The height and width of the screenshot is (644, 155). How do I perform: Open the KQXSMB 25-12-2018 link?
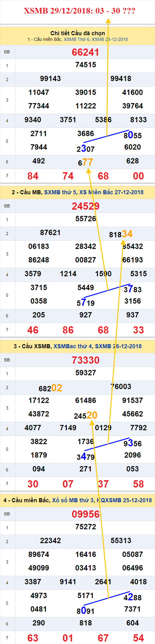124,500
